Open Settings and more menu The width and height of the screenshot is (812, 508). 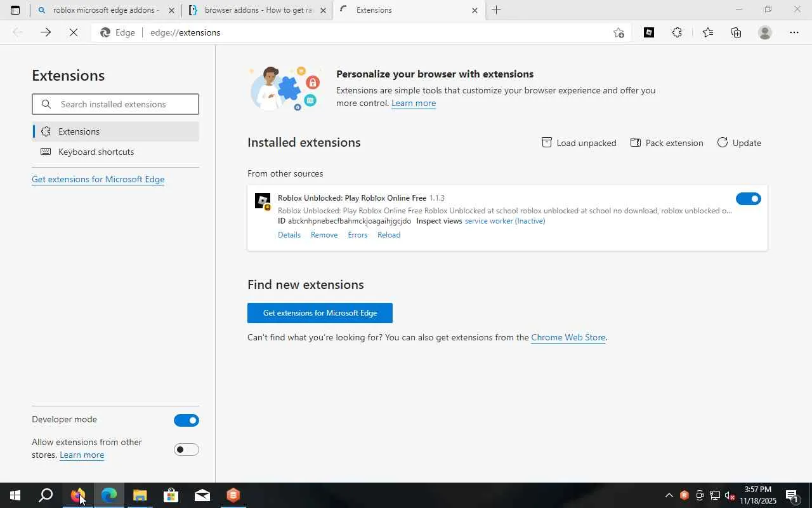pos(794,32)
